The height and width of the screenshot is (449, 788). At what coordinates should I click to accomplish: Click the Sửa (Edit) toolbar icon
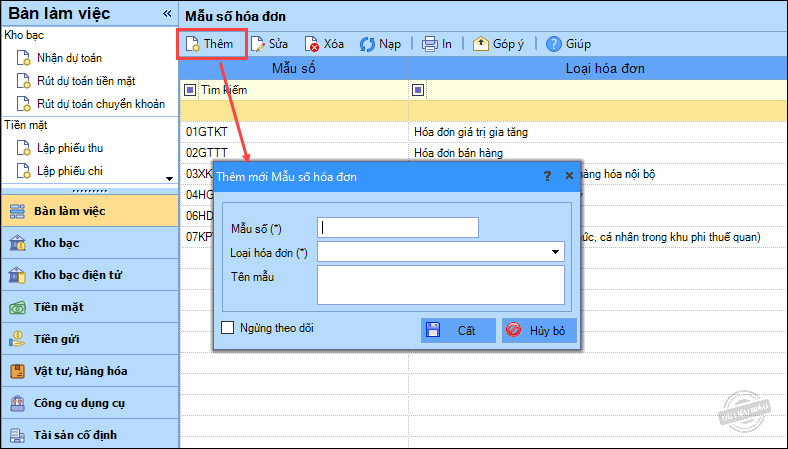258,44
